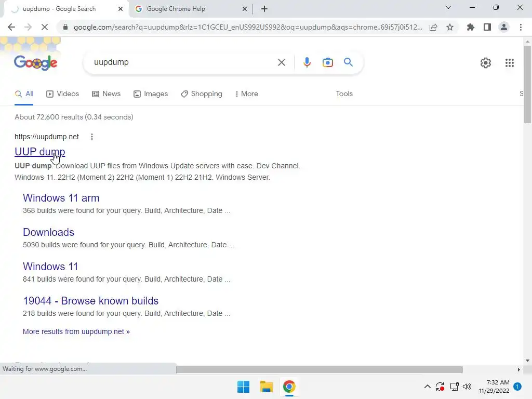Start voice search with microphone
Viewport: 532px width, 399px height.
(x=307, y=62)
